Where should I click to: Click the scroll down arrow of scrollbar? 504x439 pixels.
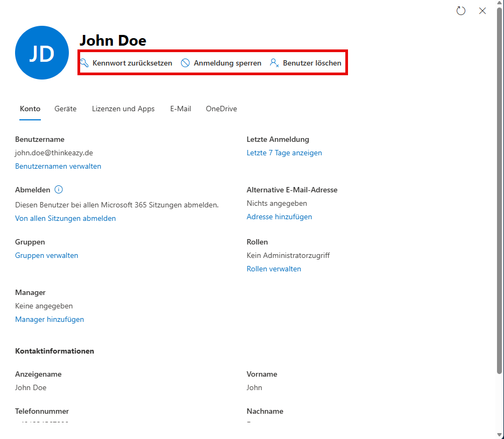500,434
